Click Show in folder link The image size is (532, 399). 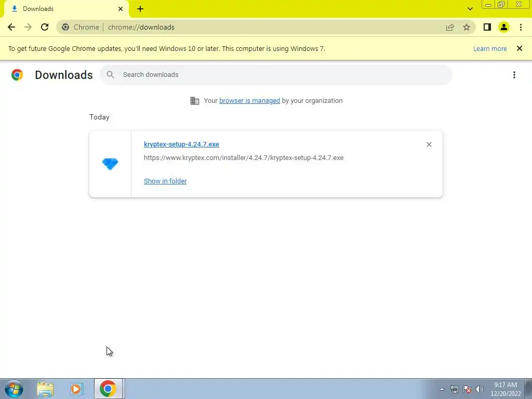(x=165, y=181)
